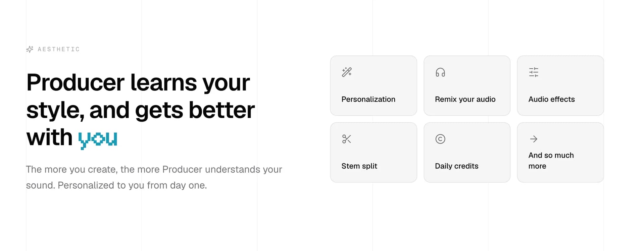The image size is (644, 251).
Task: Select the scissors Stem split icon
Action: (347, 139)
